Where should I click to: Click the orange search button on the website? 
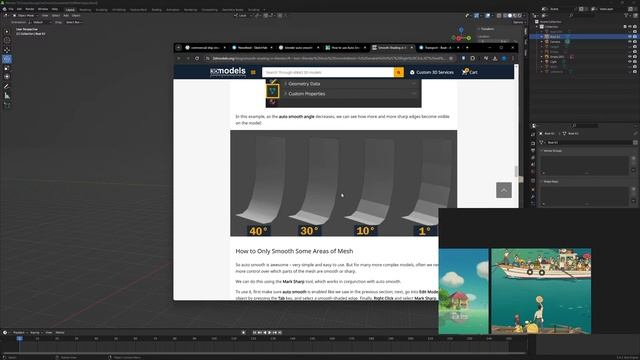click(x=399, y=72)
